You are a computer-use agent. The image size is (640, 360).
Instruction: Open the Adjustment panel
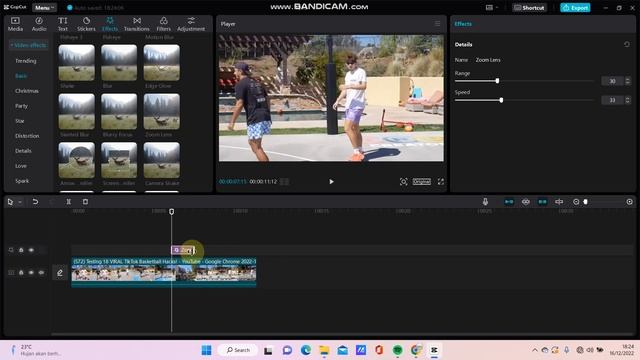pos(191,24)
